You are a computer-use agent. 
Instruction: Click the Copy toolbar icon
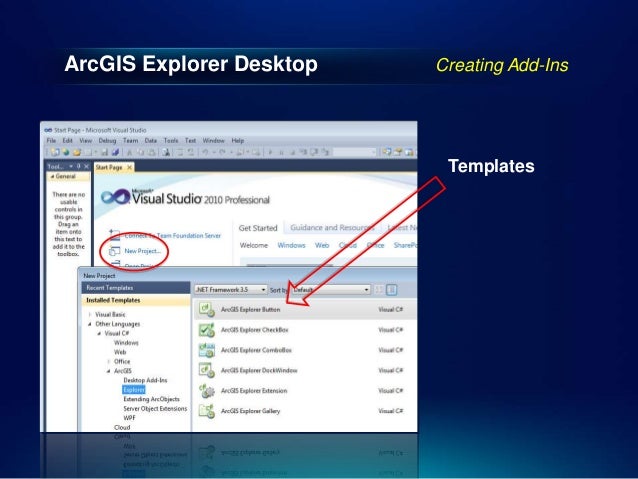coord(140,152)
